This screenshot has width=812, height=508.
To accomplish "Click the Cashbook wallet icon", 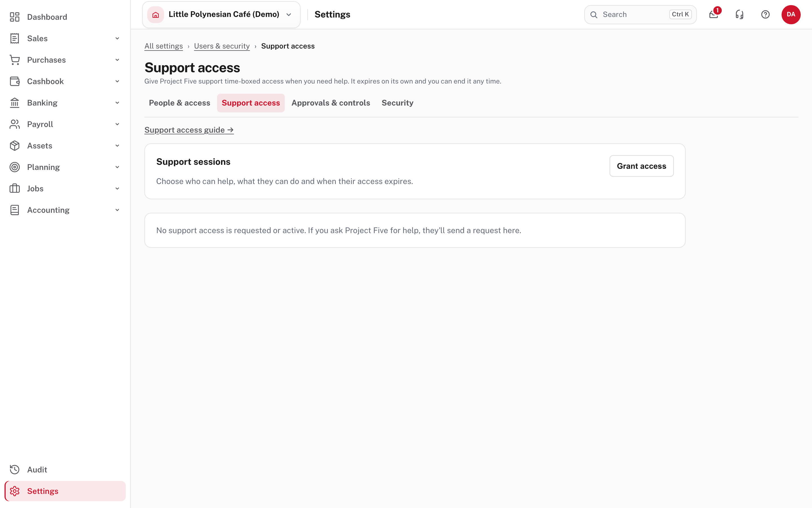I will pos(14,81).
